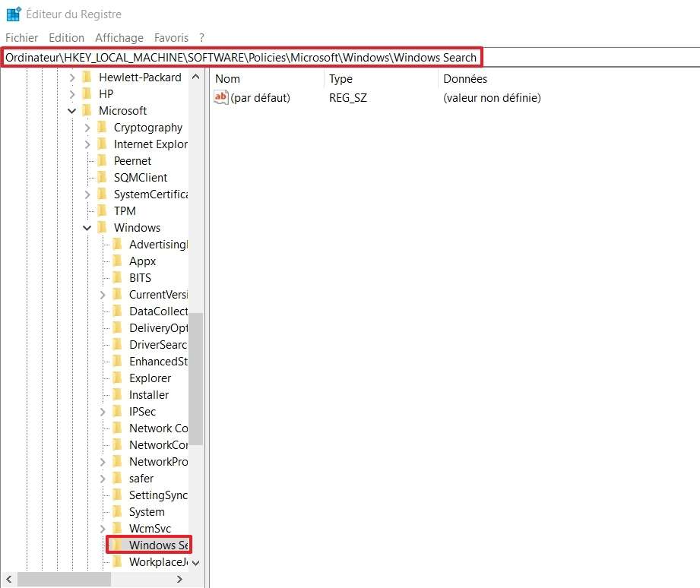Viewport: 700px width, 588px height.
Task: Expand the HP key
Action: coord(72,94)
